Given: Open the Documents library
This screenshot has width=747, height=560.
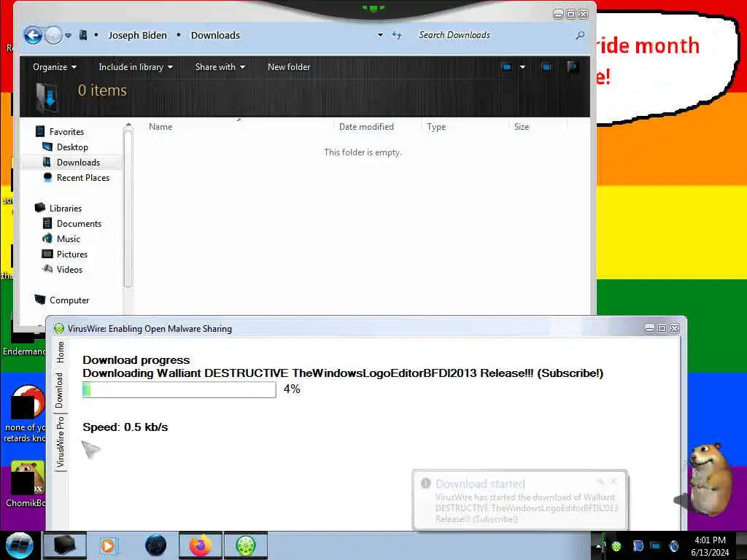Looking at the screenshot, I should click(79, 223).
